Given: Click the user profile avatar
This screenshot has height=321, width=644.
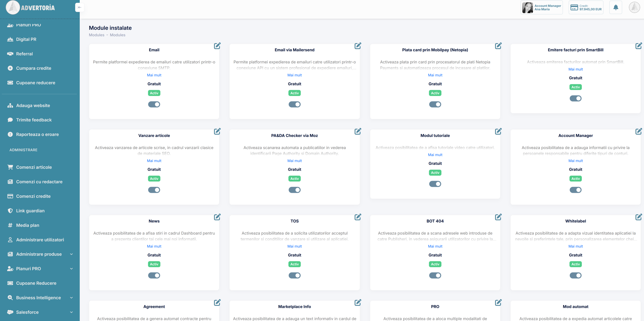Looking at the screenshot, I should (634, 8).
